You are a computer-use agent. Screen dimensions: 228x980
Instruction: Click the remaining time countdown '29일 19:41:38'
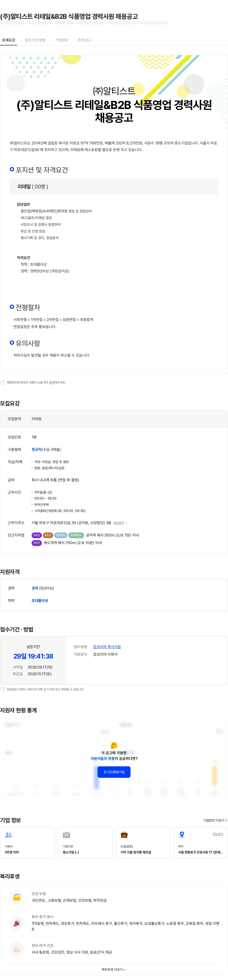pyautogui.click(x=33, y=656)
